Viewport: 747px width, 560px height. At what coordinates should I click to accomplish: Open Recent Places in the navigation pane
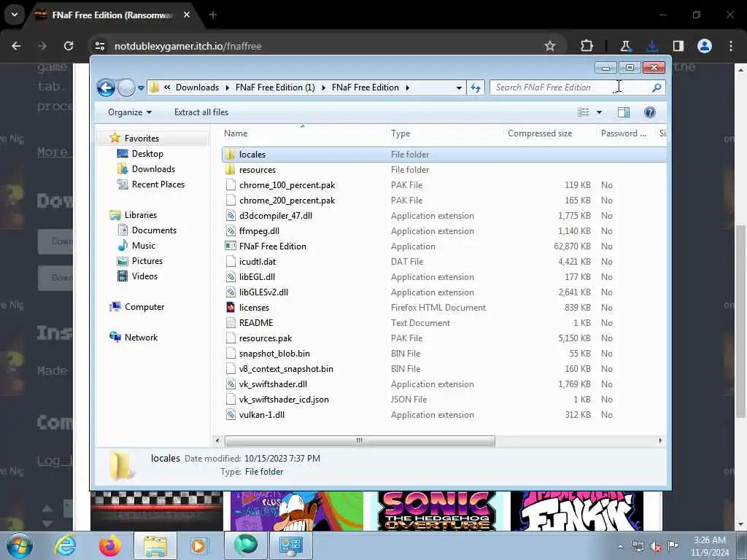(158, 184)
